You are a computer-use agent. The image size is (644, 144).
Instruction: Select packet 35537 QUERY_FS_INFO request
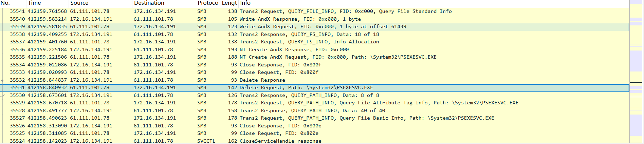pyautogui.click(x=315, y=42)
